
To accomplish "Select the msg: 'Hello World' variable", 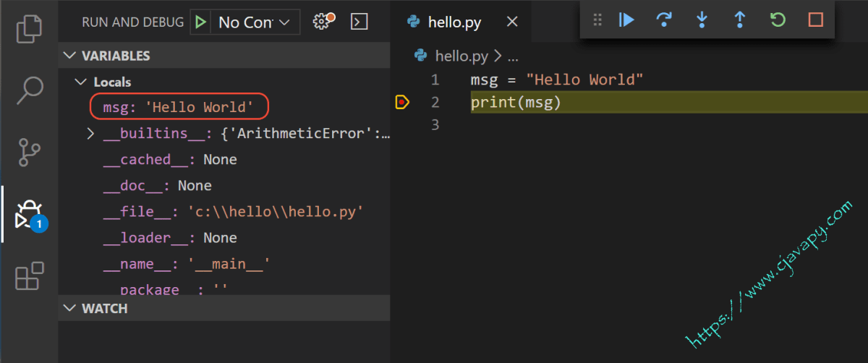I will point(178,108).
